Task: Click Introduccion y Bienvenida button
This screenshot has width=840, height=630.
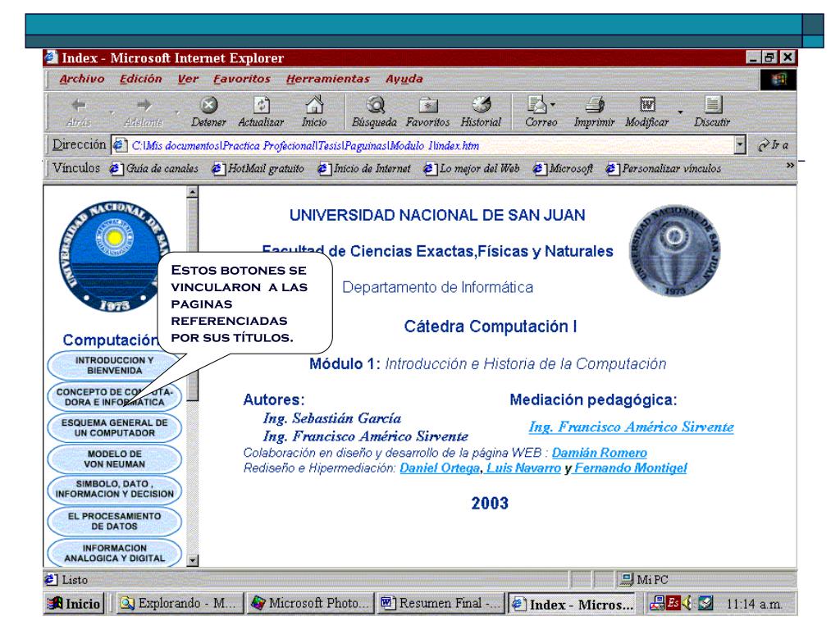Action: (x=114, y=365)
